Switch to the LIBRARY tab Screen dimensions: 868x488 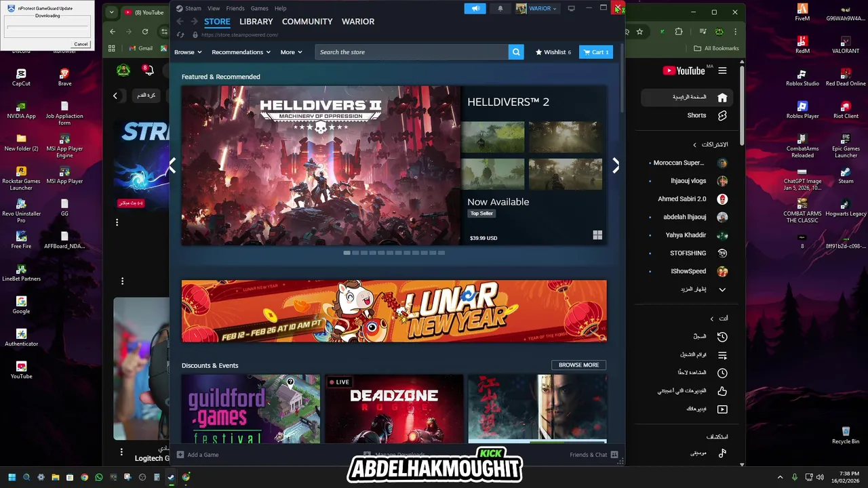click(x=256, y=22)
